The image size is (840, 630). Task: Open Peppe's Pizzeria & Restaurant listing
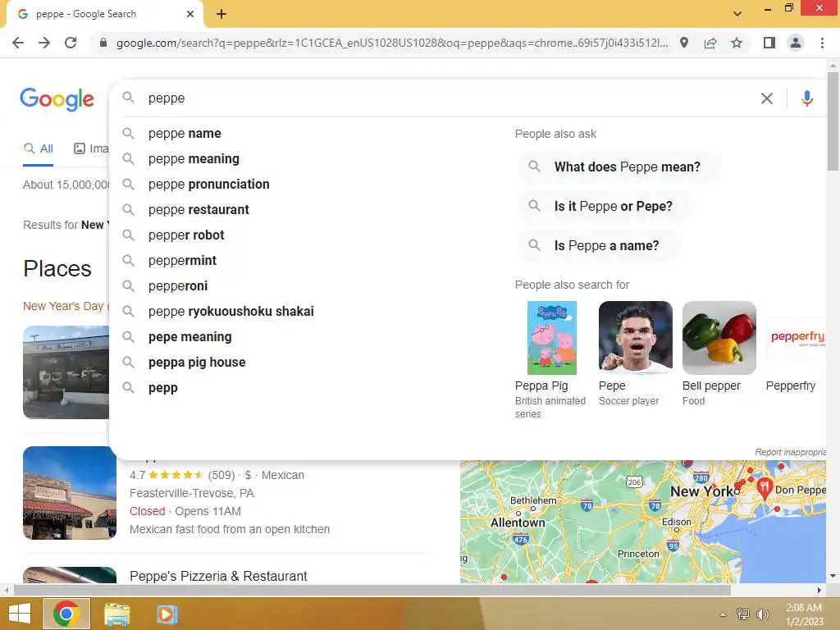point(218,576)
